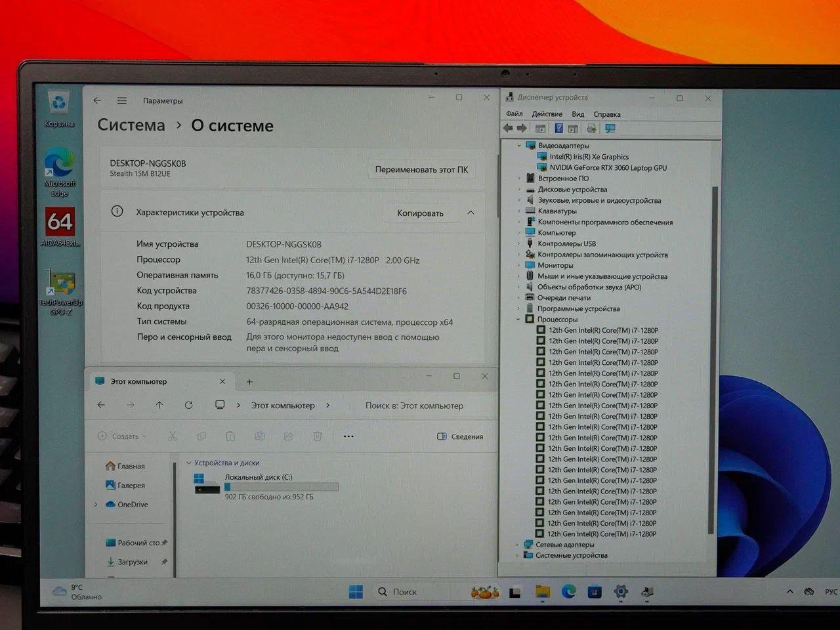
Task: Open the Действие menu in Device Manager
Action: click(547, 114)
